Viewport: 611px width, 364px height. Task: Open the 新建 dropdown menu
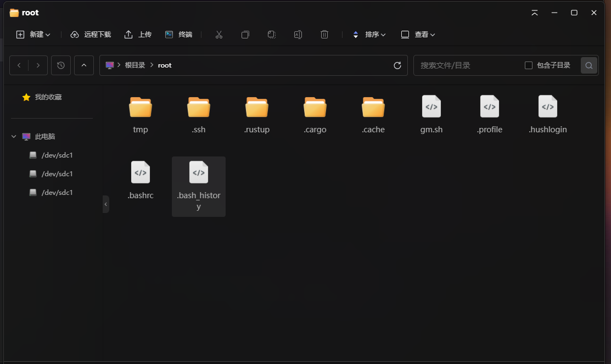(x=33, y=35)
